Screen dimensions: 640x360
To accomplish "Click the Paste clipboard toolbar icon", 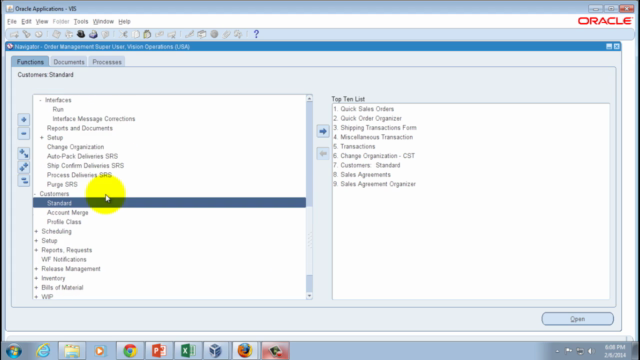I will coord(147,34).
